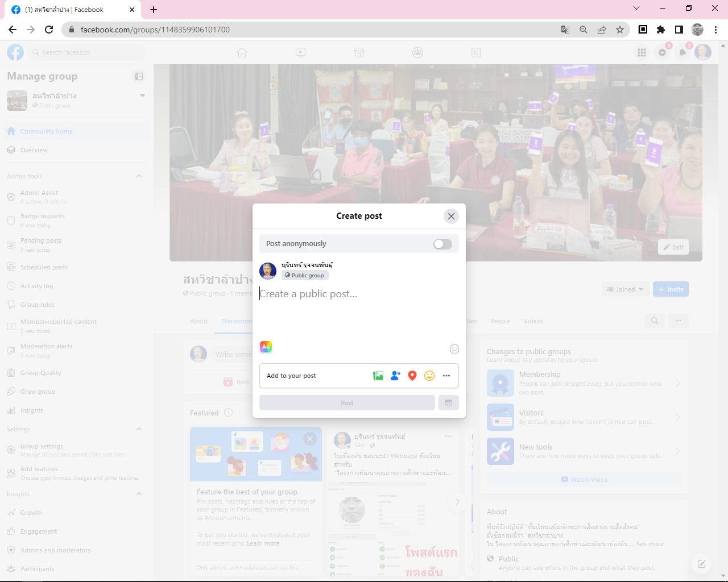Bookmark this page with the star
This screenshot has height=582, width=728.
pos(620,30)
